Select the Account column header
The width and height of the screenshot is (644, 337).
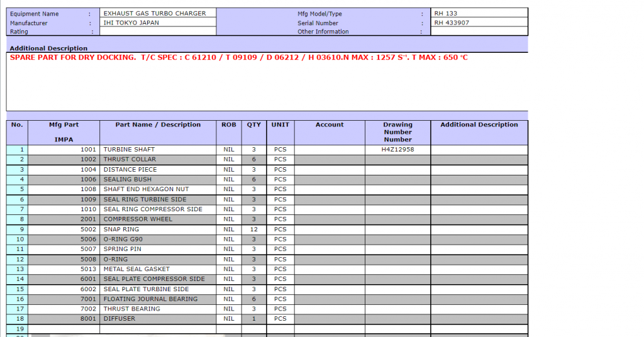[x=330, y=125]
